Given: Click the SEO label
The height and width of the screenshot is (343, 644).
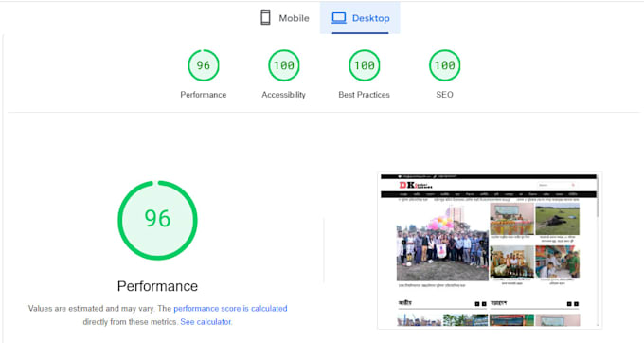Looking at the screenshot, I should tap(444, 95).
